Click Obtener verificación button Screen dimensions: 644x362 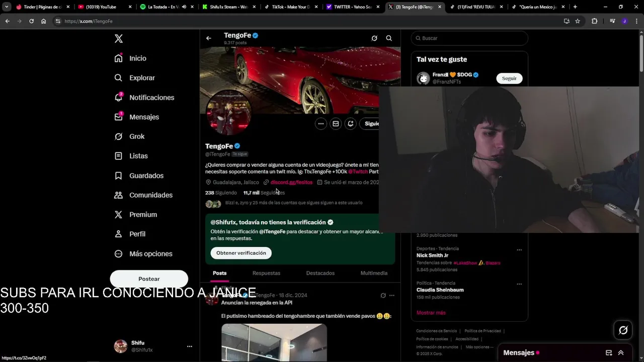click(241, 253)
